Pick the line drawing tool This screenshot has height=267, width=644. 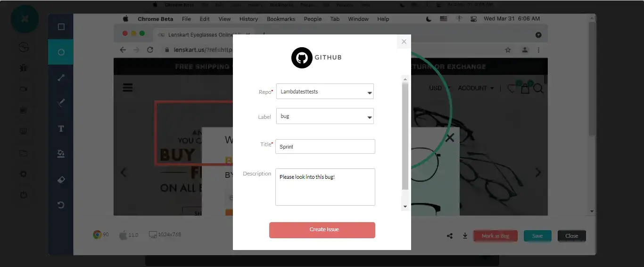tap(61, 78)
